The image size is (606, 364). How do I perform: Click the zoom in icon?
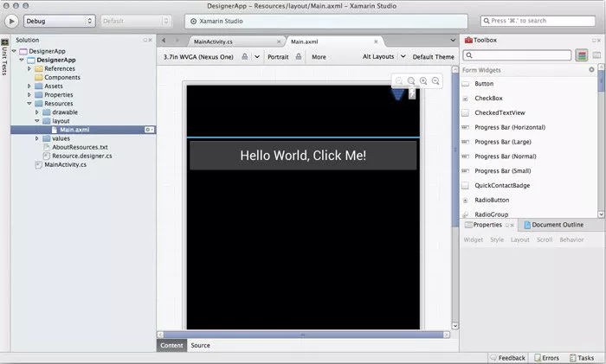[423, 80]
